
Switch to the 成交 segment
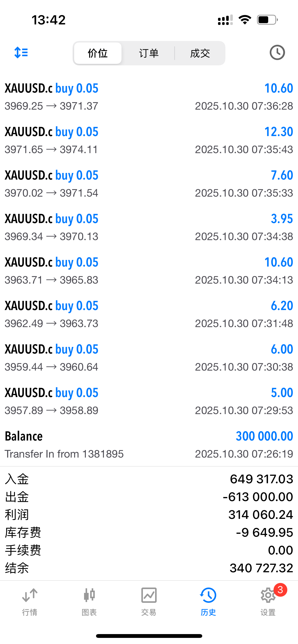pyautogui.click(x=200, y=53)
